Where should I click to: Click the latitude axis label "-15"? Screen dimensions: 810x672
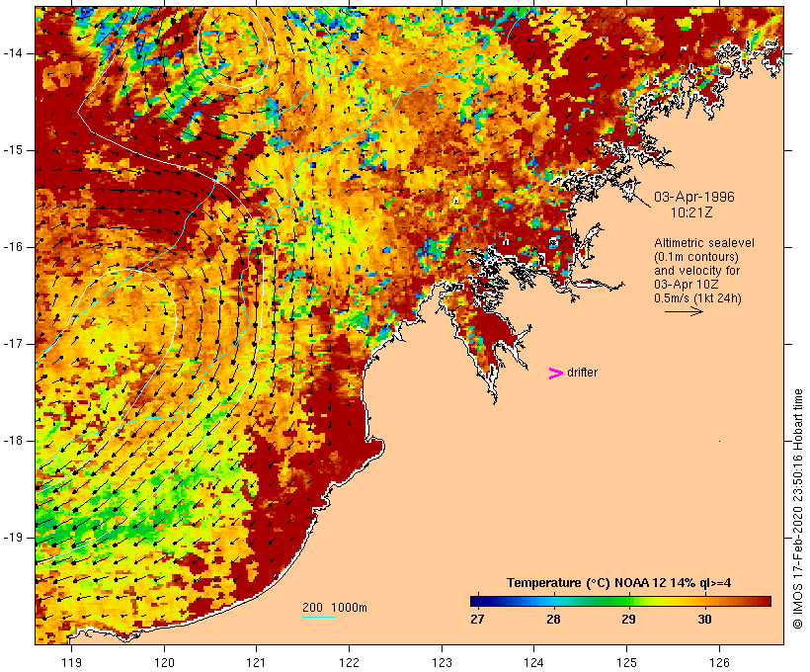point(13,150)
